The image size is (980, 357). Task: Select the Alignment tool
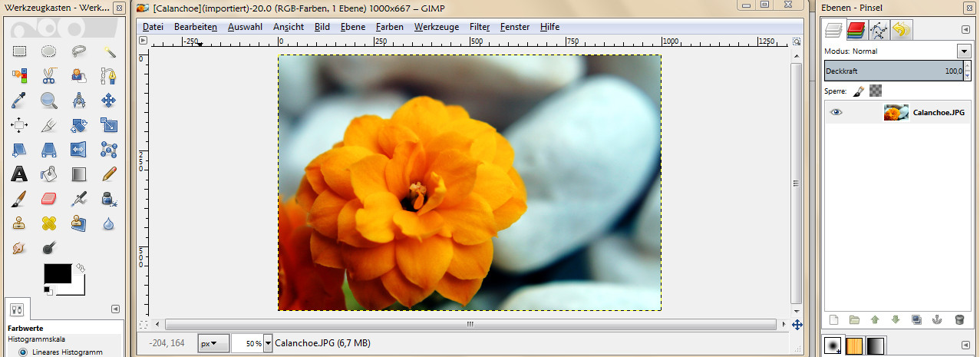pyautogui.click(x=19, y=125)
